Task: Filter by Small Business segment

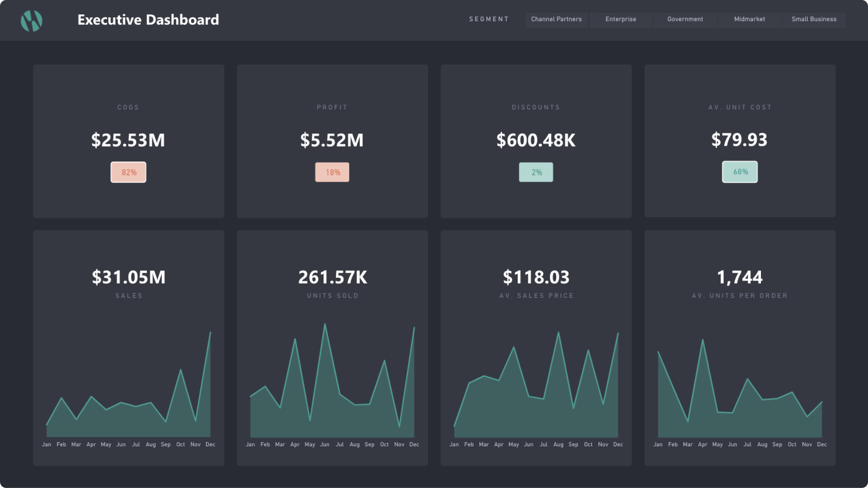Action: tap(814, 19)
